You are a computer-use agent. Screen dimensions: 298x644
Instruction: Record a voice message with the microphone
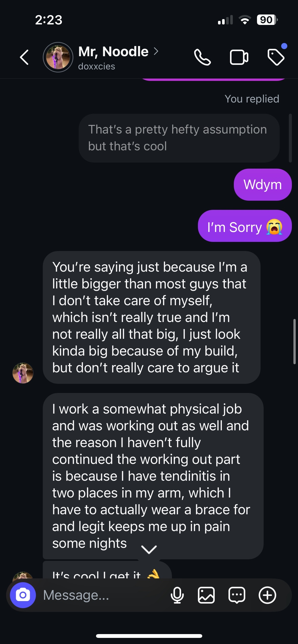[x=177, y=595]
